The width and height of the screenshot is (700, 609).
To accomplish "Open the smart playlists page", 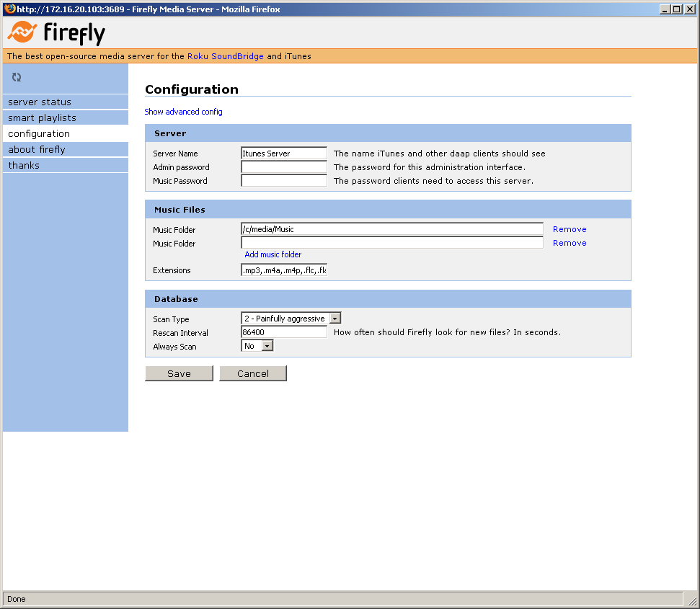I will tap(66, 117).
